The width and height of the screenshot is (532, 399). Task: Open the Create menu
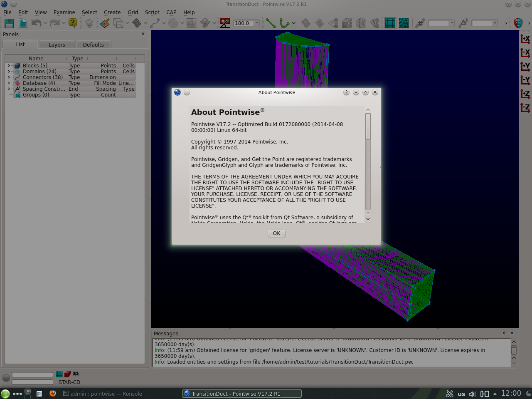112,12
